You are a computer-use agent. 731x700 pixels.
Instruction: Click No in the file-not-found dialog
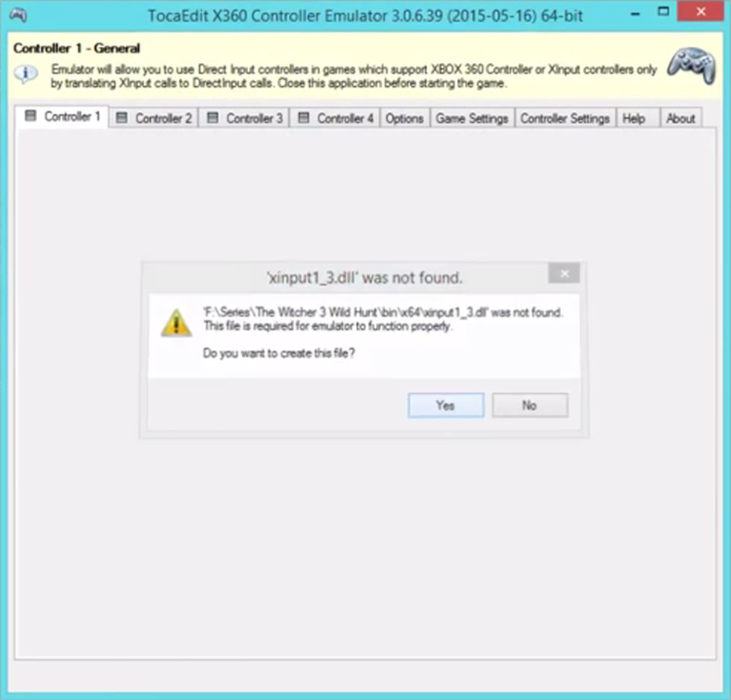pyautogui.click(x=530, y=405)
